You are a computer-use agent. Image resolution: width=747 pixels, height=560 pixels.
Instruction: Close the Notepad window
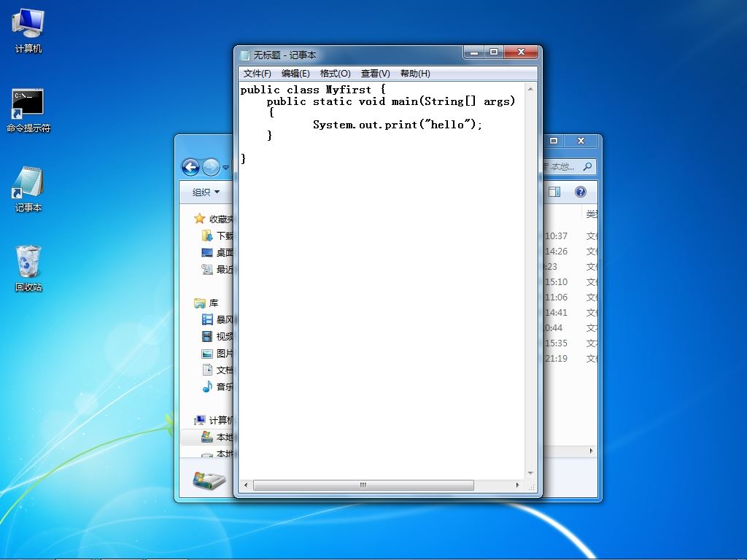pos(521,52)
